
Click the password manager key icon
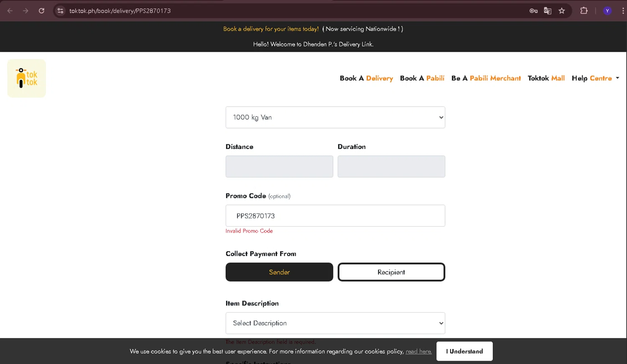coord(533,11)
